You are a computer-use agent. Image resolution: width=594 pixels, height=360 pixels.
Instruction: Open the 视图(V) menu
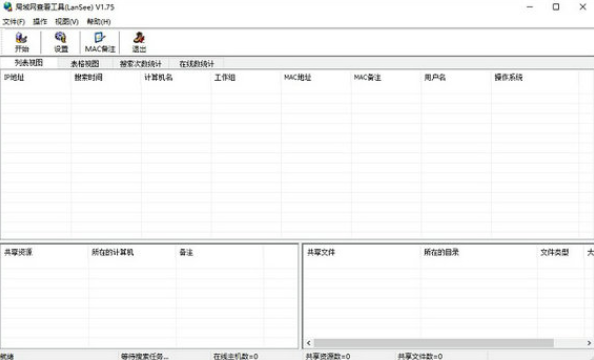point(67,22)
